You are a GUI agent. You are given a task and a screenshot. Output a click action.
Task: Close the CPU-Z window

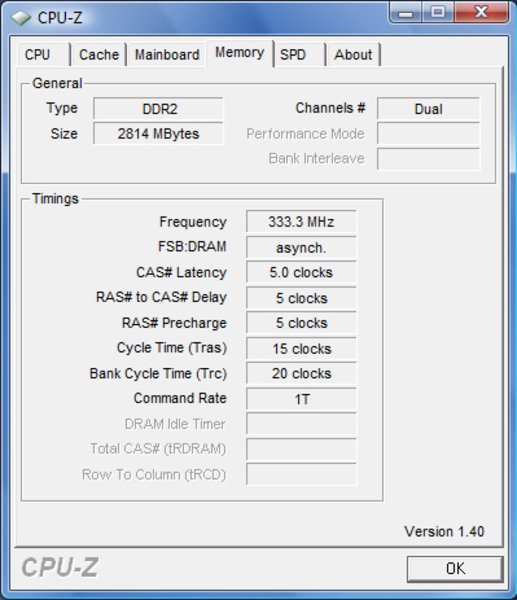(481, 12)
